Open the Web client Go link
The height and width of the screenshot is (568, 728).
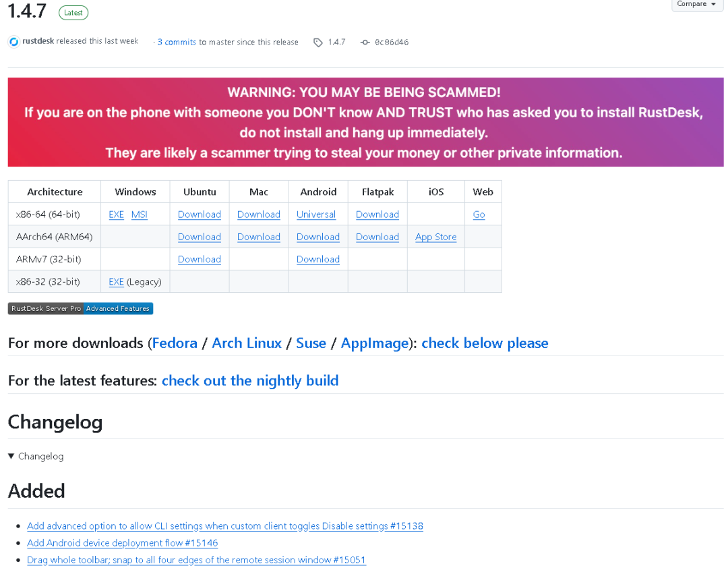pyautogui.click(x=479, y=215)
